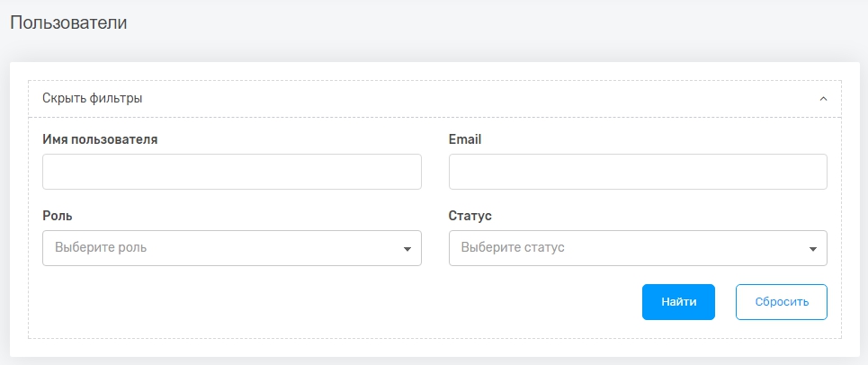Collapse filters using the chevron-up icon
Image resolution: width=868 pixels, height=365 pixels.
(x=823, y=99)
